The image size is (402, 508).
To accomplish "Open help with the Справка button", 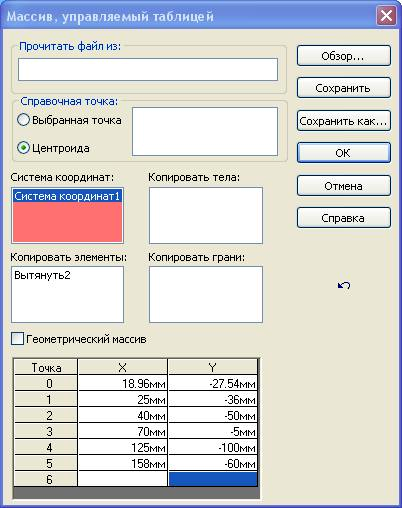I will (x=343, y=218).
